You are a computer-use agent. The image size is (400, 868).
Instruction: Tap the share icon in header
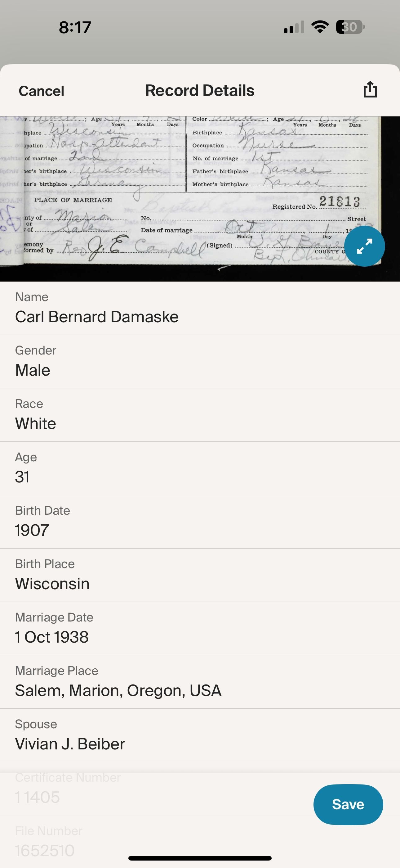point(370,90)
